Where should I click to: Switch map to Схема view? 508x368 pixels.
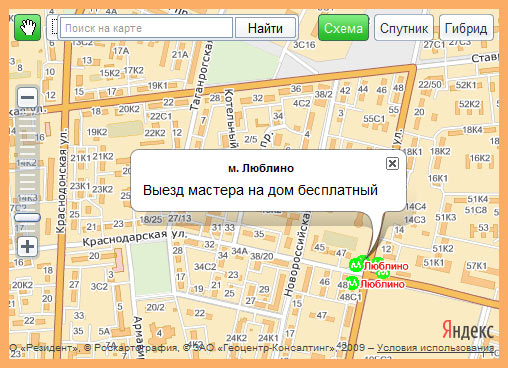[x=343, y=28]
